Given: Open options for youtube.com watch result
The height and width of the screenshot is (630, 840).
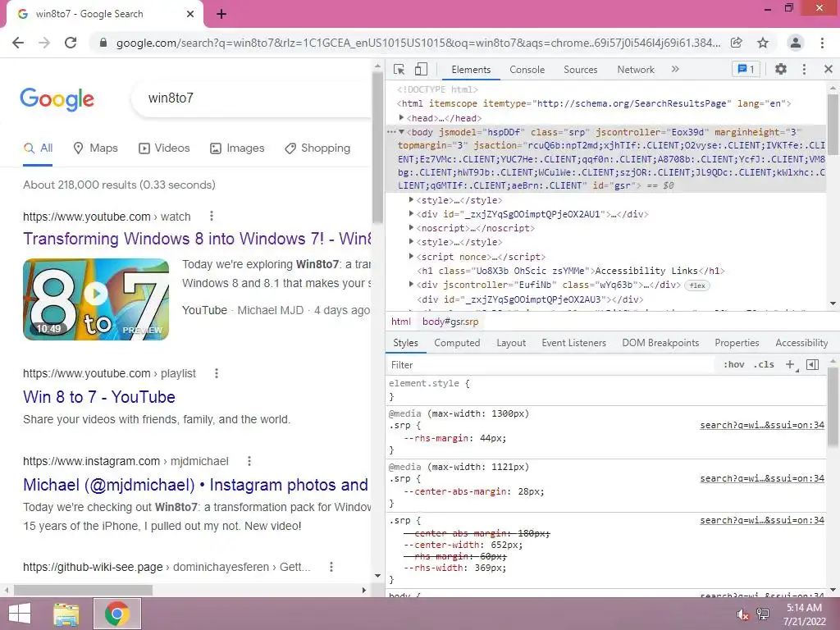Looking at the screenshot, I should (x=212, y=216).
